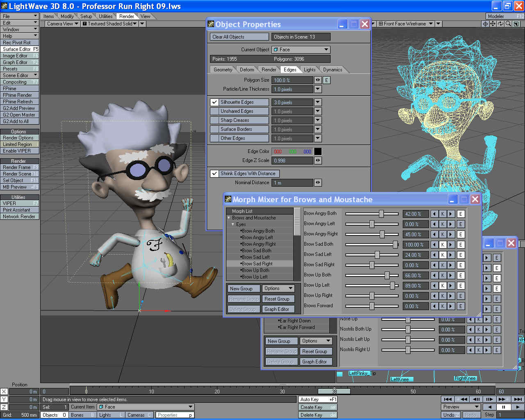The image size is (525, 420).
Task: Click E envelope button for Brows Forward
Action: [x=461, y=306]
